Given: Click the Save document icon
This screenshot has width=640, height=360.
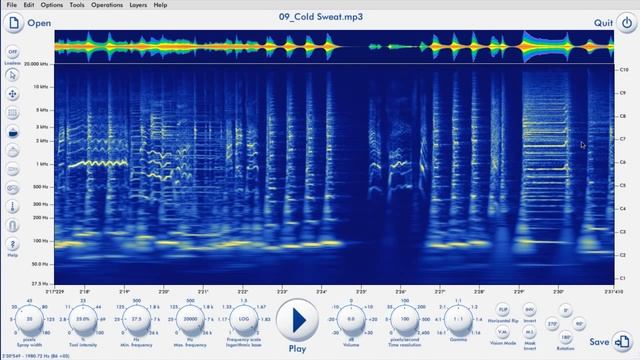Looking at the screenshot, I should click(x=622, y=342).
